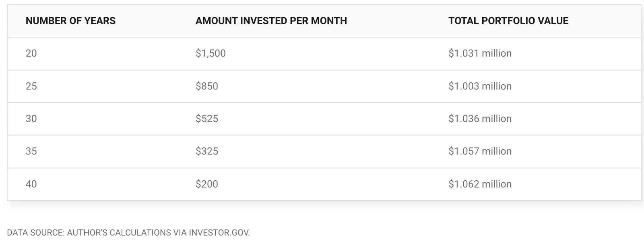Click the 30 years cell

click(31, 119)
